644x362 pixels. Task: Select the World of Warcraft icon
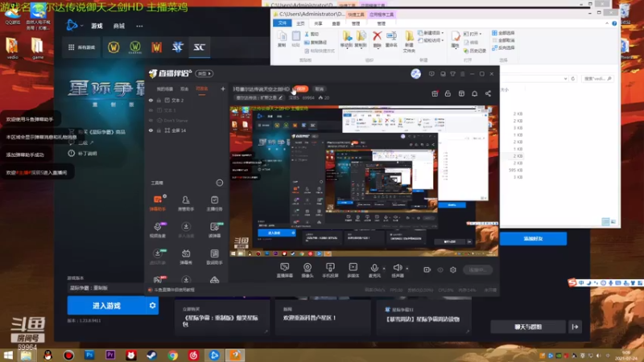pyautogui.click(x=114, y=47)
